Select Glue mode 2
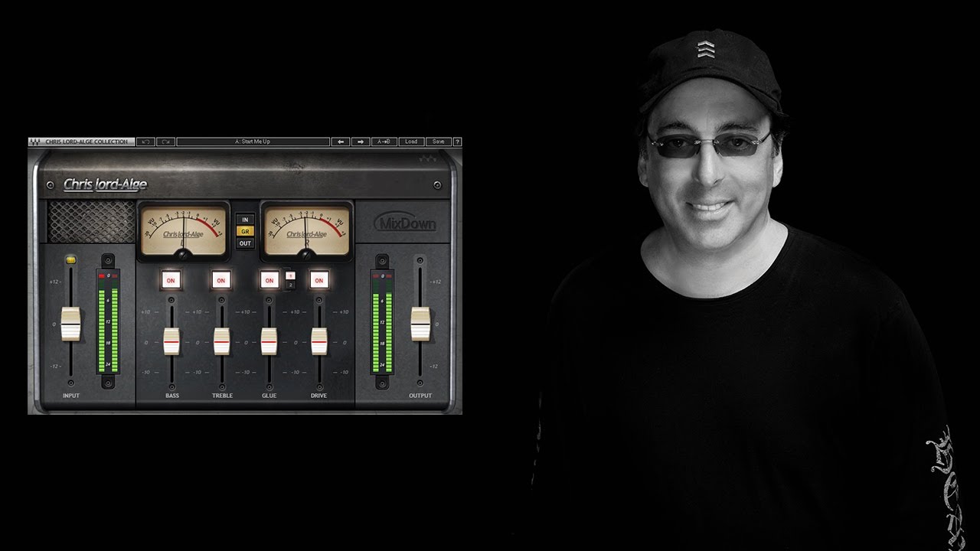980x551 pixels. click(x=290, y=285)
